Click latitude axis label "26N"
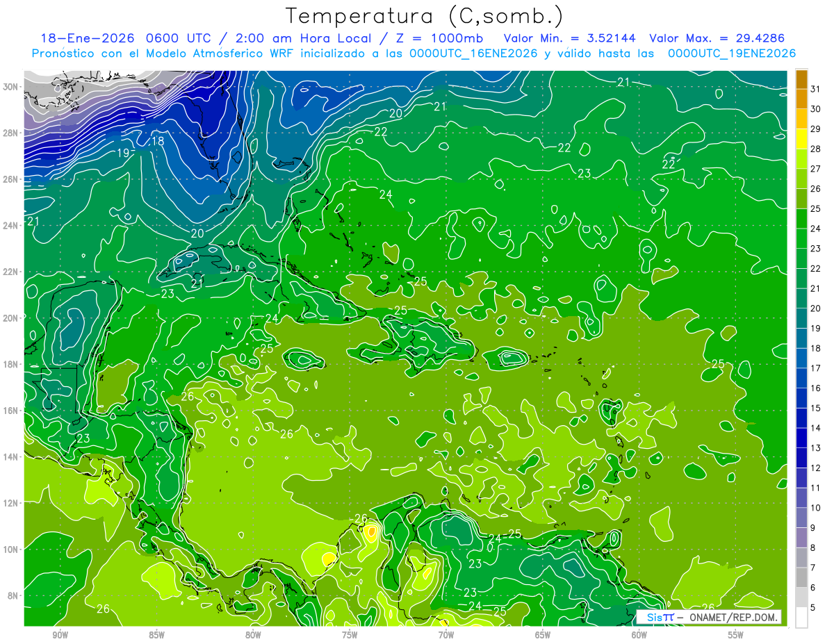 click(x=12, y=179)
